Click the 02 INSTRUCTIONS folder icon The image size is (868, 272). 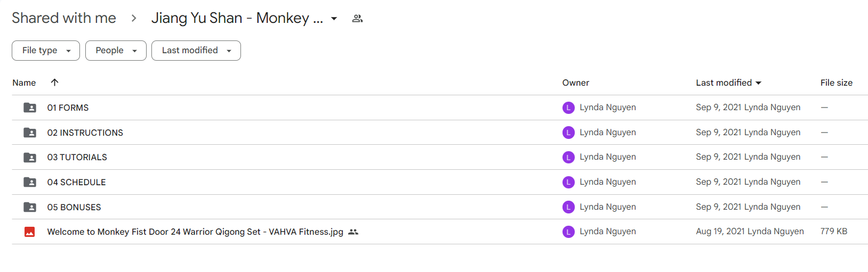click(x=30, y=133)
